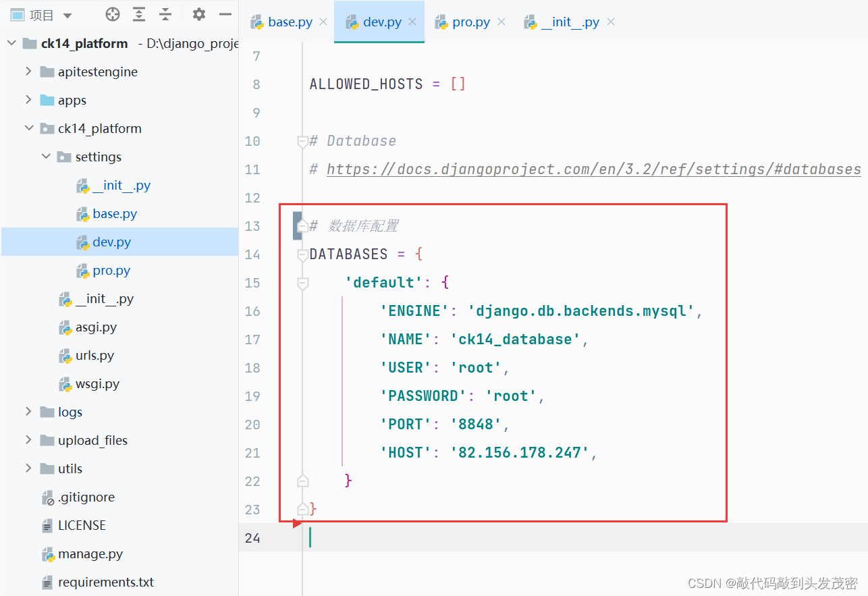This screenshot has width=868, height=596.
Task: Hide the project panel with minus icon
Action: tap(225, 14)
